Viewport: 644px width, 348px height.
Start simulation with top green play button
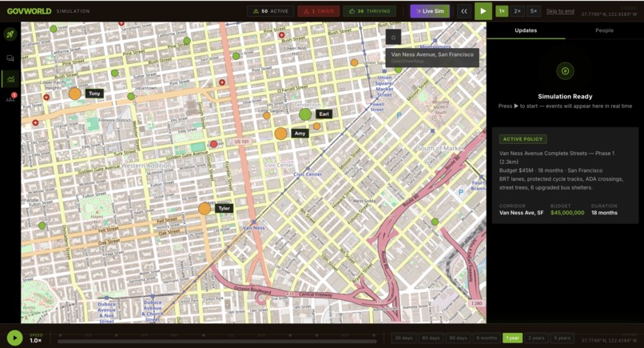[x=483, y=11]
